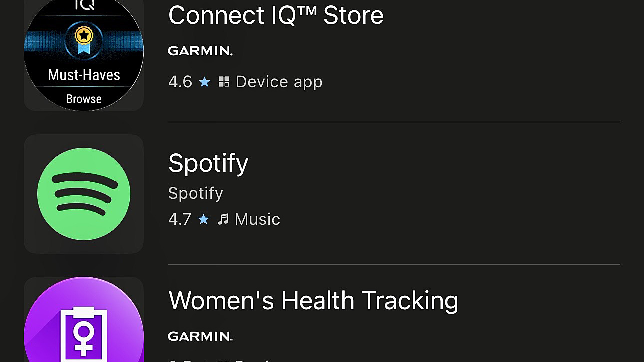Open the Spotify app listing
This screenshot has height=362, width=644.
click(x=208, y=163)
